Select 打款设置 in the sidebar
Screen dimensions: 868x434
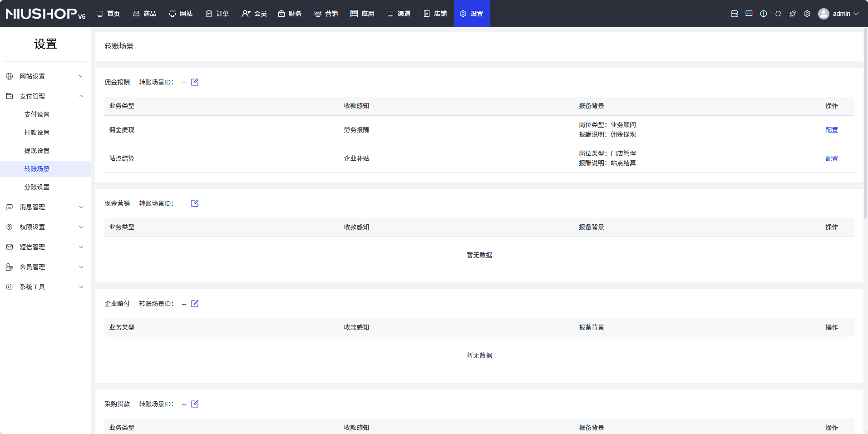click(37, 133)
